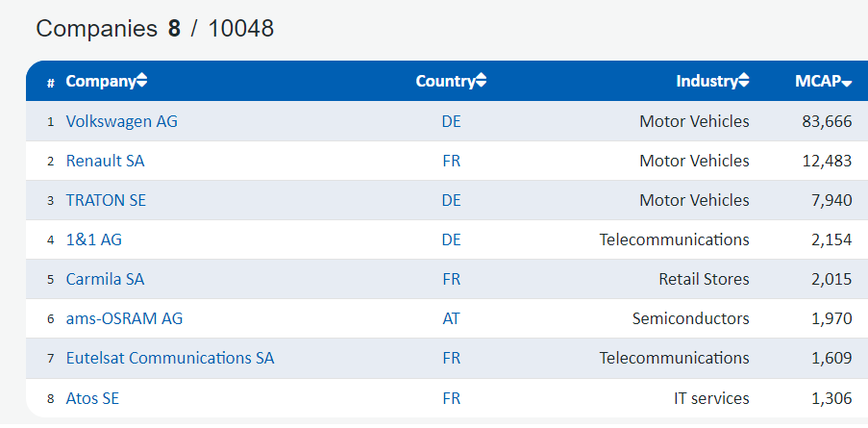Open ams-OSRAM AG company link
868x428 pixels.
(x=124, y=319)
